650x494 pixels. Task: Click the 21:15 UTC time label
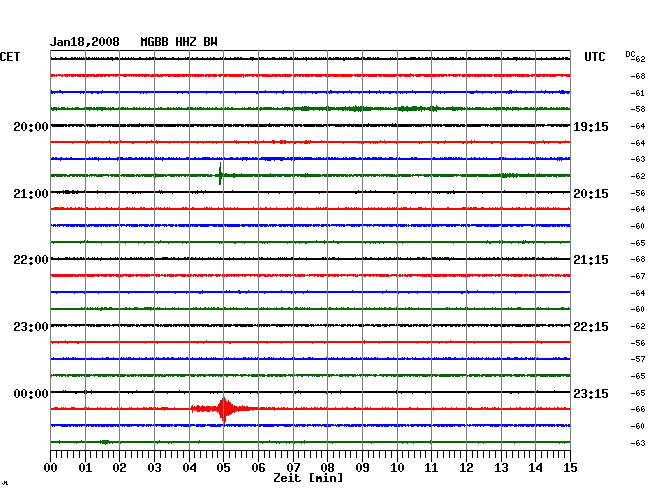point(591,260)
